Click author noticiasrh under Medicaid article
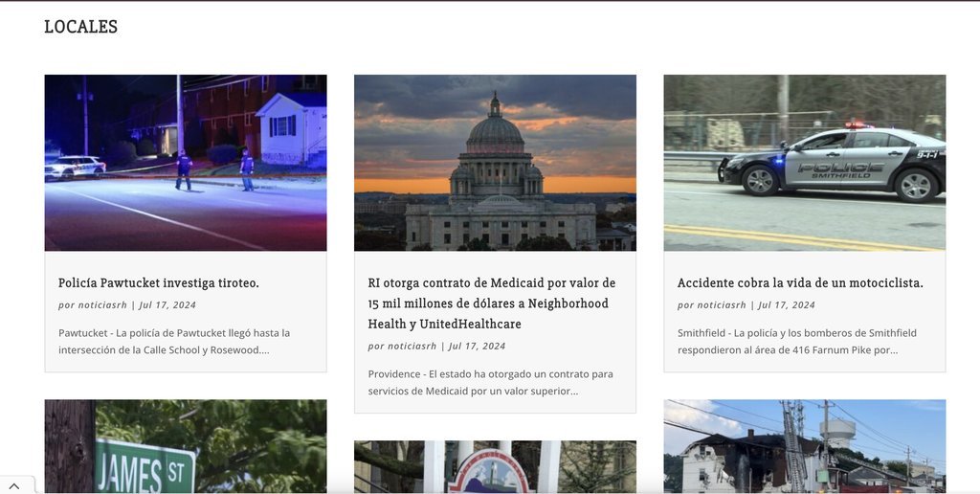This screenshot has height=494, width=980. (x=412, y=346)
